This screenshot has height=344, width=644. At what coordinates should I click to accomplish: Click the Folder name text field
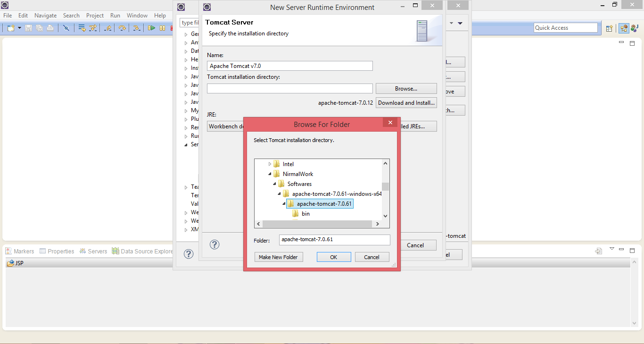335,240
